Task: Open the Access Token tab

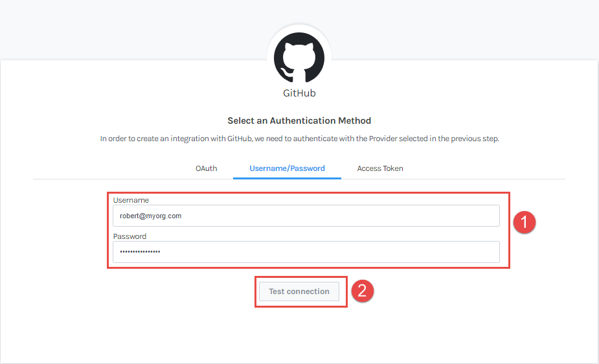Action: (x=380, y=168)
